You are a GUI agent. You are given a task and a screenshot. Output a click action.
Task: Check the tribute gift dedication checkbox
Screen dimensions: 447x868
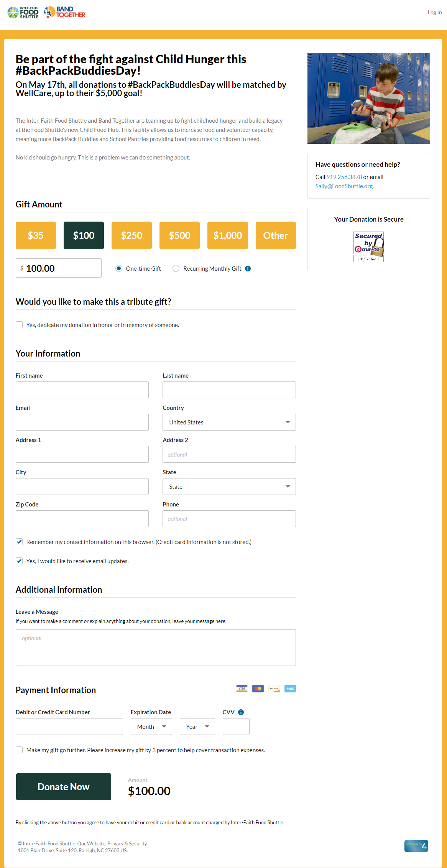point(19,325)
